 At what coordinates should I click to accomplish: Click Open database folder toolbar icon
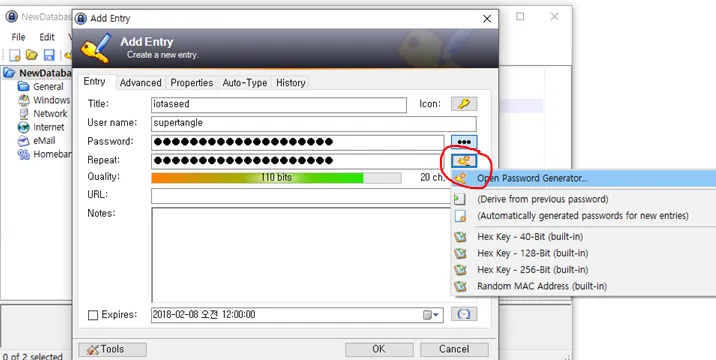[32, 55]
